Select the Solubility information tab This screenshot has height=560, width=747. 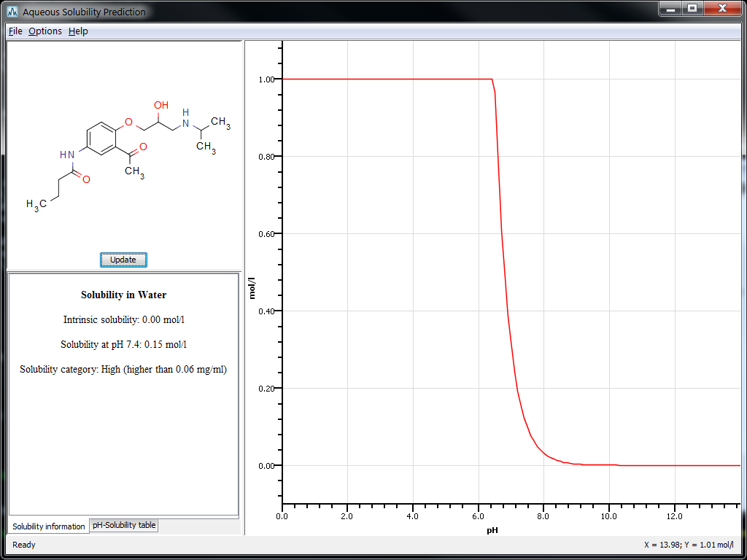point(48,526)
